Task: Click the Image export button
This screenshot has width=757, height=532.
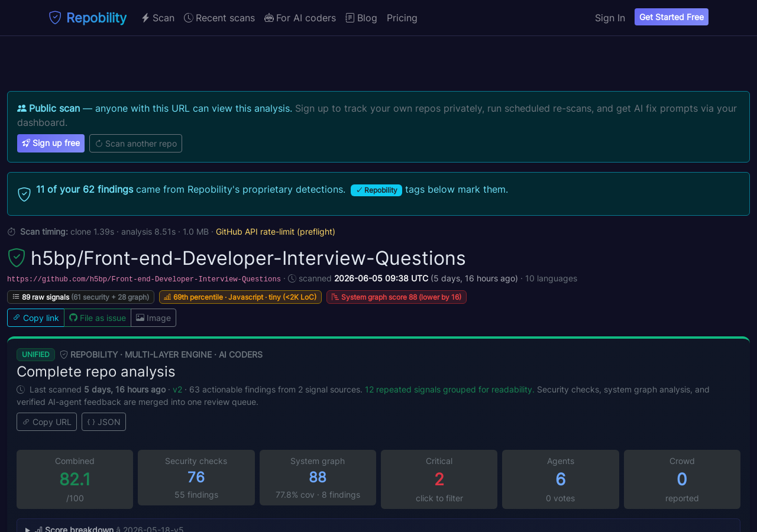Action: [x=153, y=318]
